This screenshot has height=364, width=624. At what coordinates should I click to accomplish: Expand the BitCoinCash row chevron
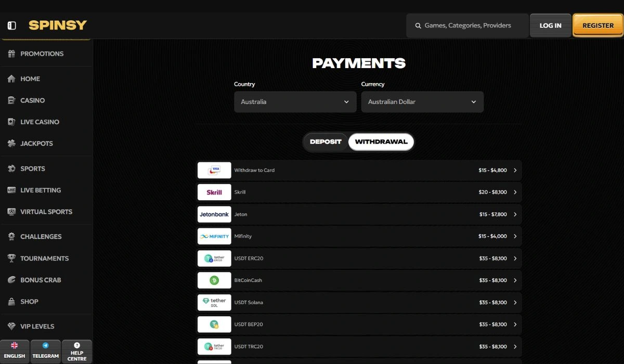(x=515, y=280)
